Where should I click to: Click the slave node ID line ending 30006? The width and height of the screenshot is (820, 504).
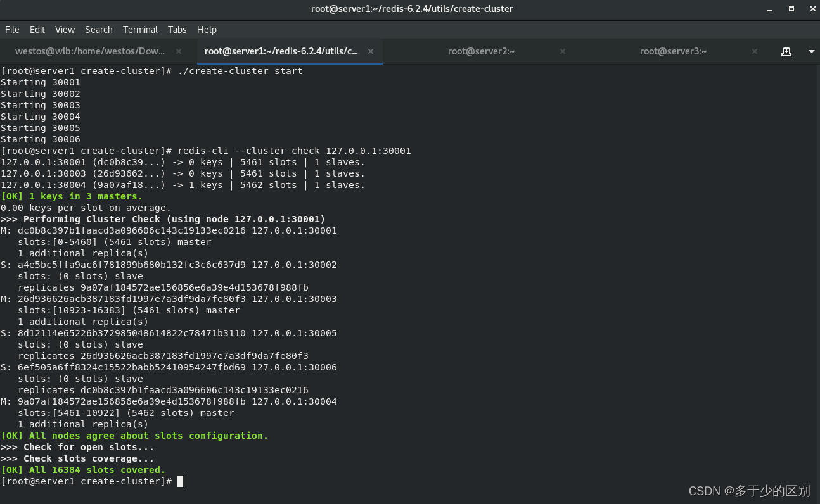pyautogui.click(x=169, y=367)
